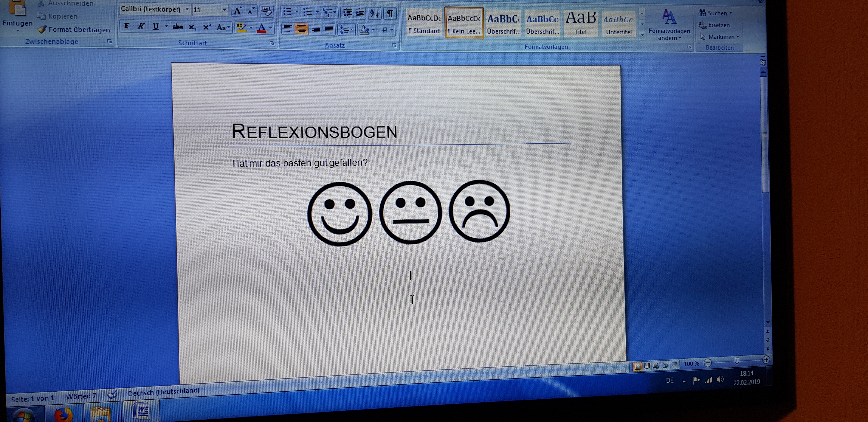The width and height of the screenshot is (868, 422).
Task: Enable centered text alignment
Action: click(302, 29)
